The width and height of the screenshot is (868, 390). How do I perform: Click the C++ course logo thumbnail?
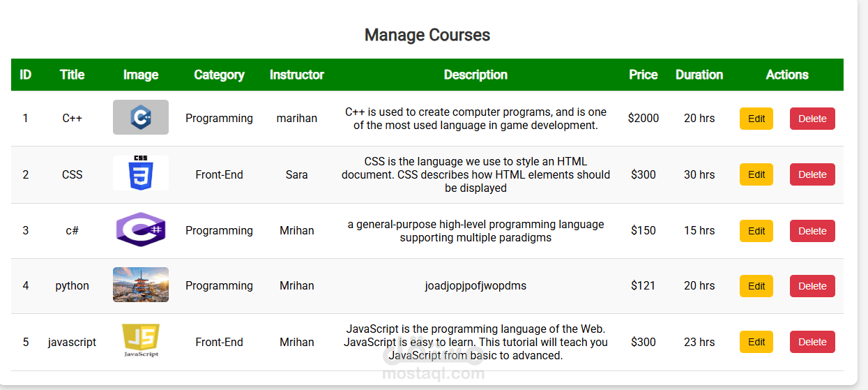(x=141, y=117)
